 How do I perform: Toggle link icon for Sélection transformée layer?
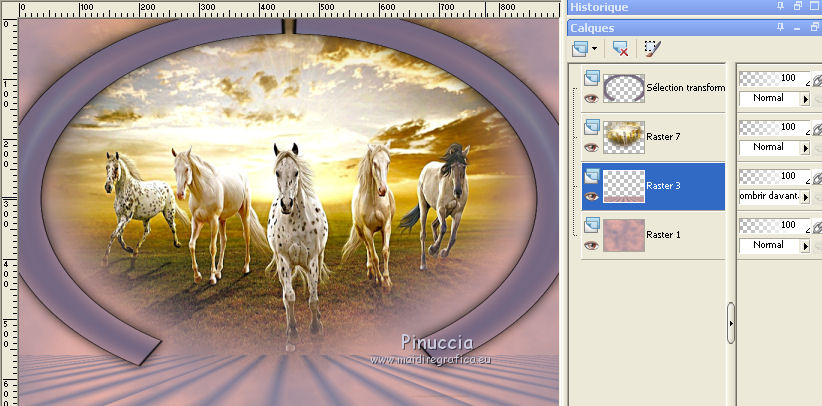tap(817, 79)
